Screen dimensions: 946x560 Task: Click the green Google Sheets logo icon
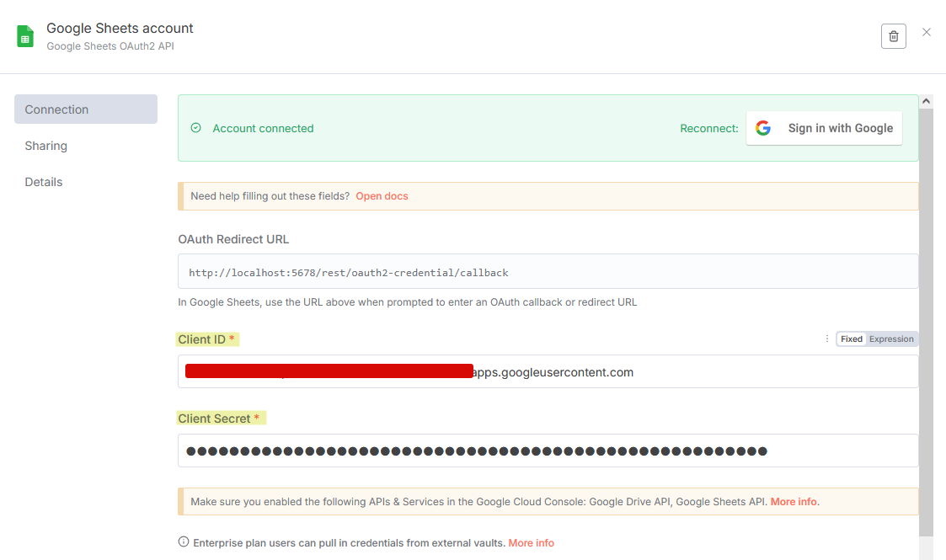point(24,36)
